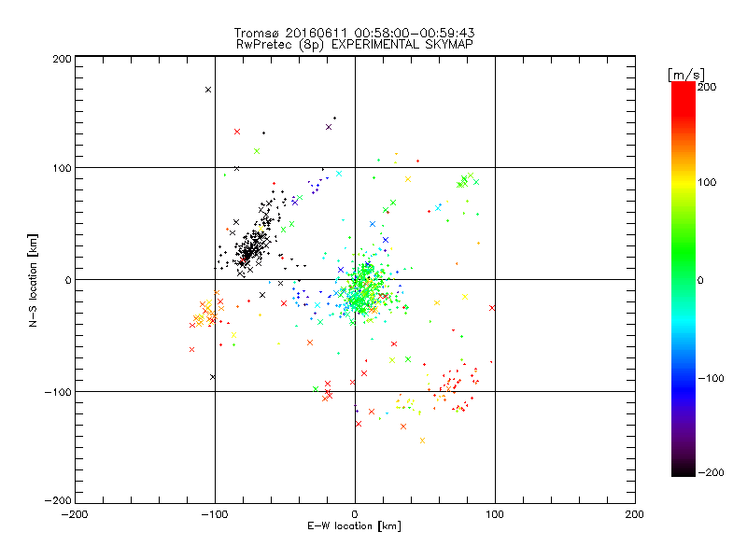Image resolution: width=747 pixels, height=560 pixels.
Task: Click the colorbar label '-100'
Action: coord(711,378)
